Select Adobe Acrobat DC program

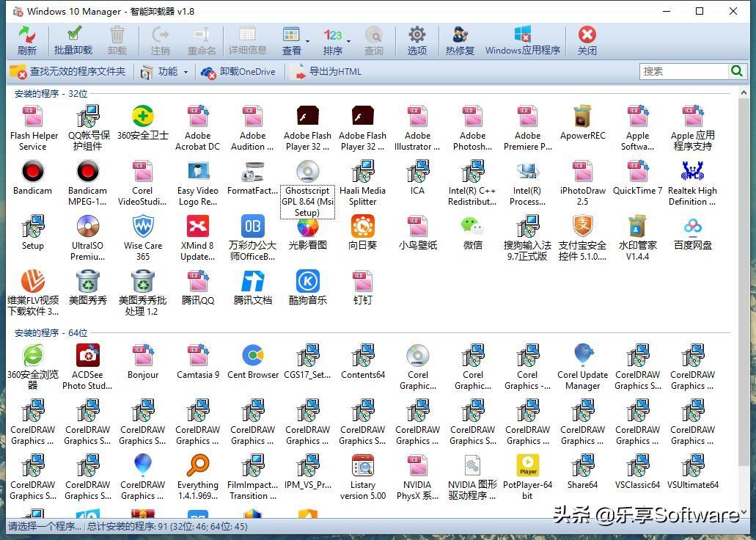click(x=198, y=128)
